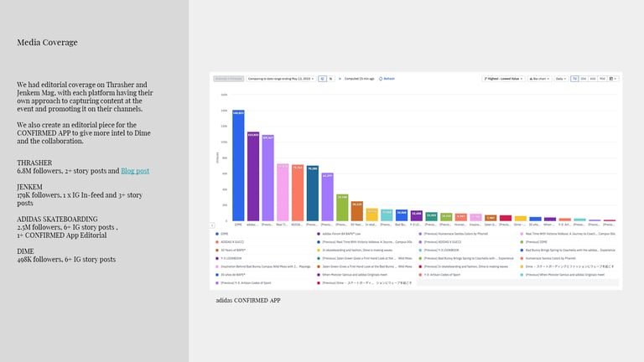This screenshot has height=362, width=644.
Task: Open the Bar chart type dropdown
Action: tap(539, 79)
